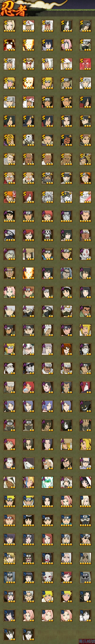Choose the S-rank Kakashi in green vest
The width and height of the screenshot is (95, 644).
(85, 45)
